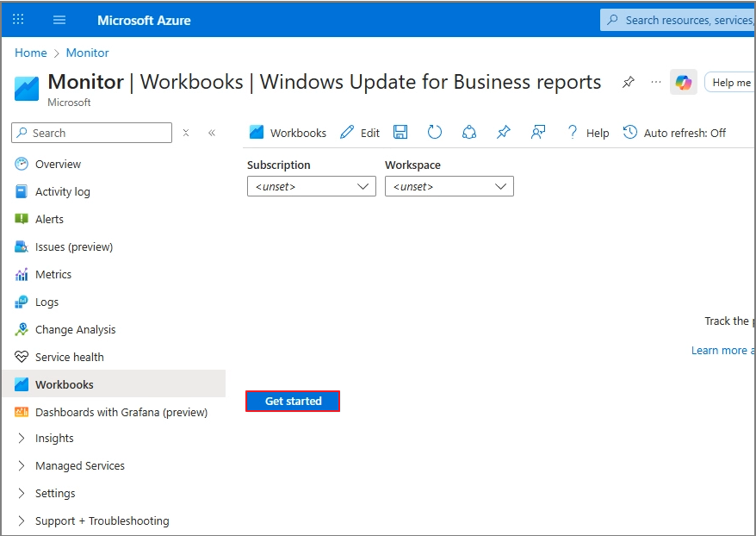Go to the Monitor breadcrumb

click(87, 53)
